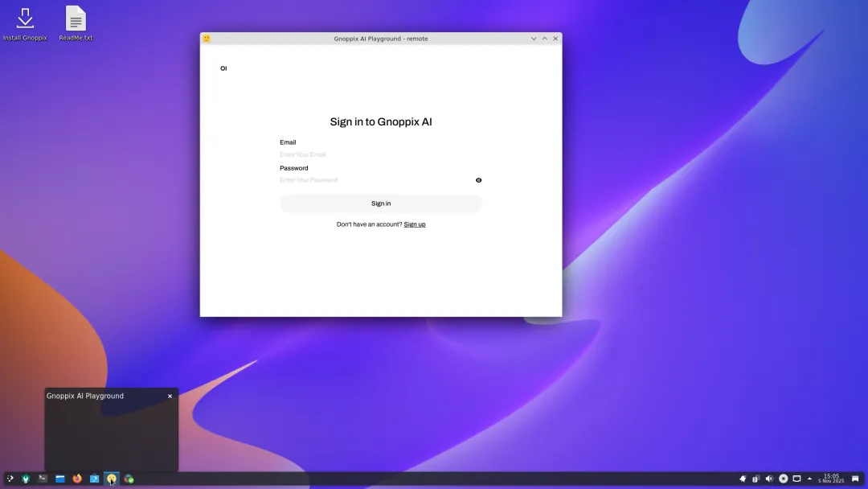The width and height of the screenshot is (868, 489).
Task: Launch the green tool icon in taskbar
Action: [26, 479]
